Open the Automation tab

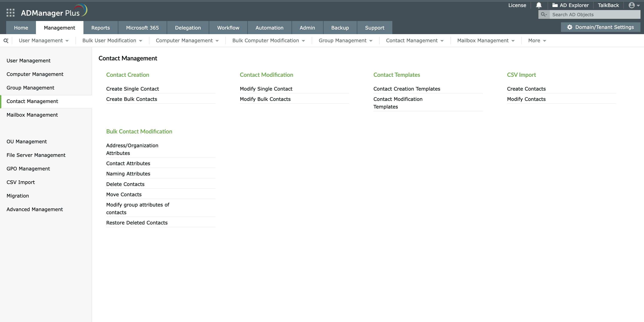(x=269, y=28)
